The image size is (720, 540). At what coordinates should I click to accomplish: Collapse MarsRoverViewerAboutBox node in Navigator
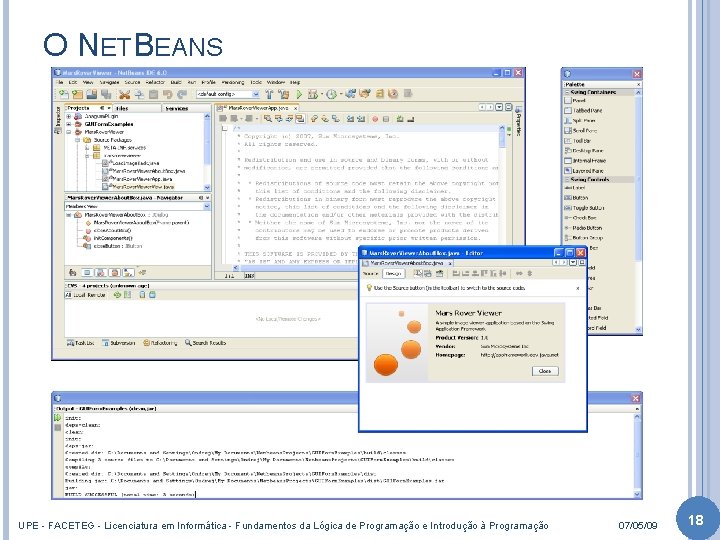(69, 214)
